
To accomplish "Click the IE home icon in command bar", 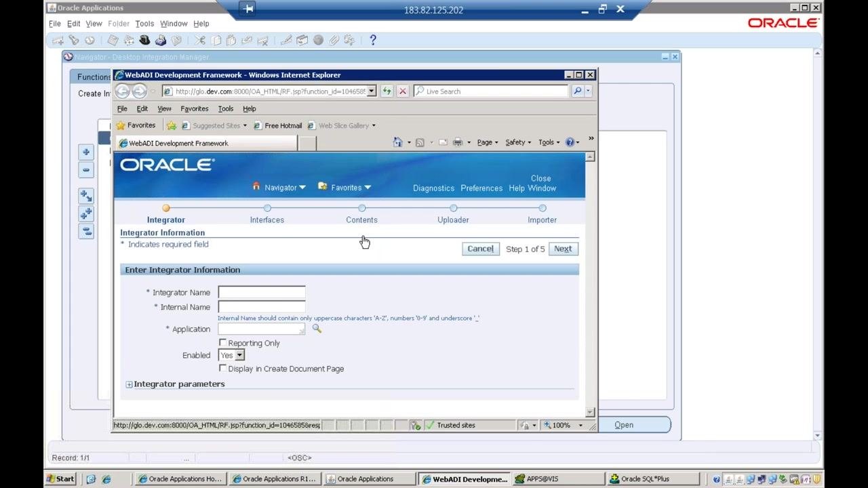I will coord(398,142).
